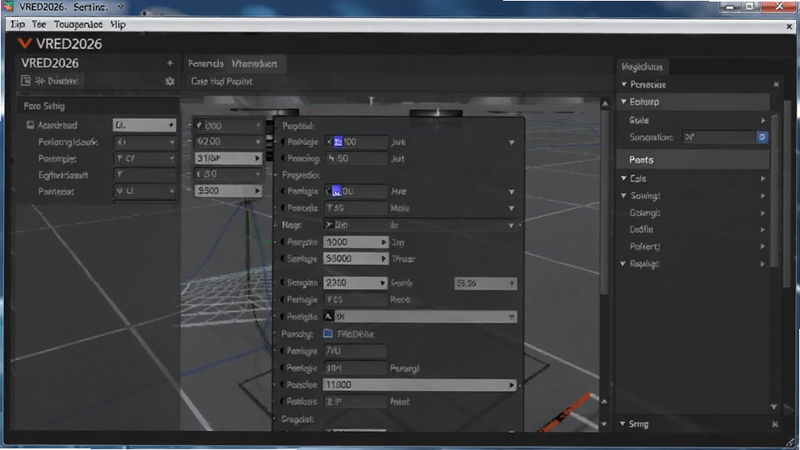Click the arrow on the row just above the bottom right-panel row

(763, 246)
